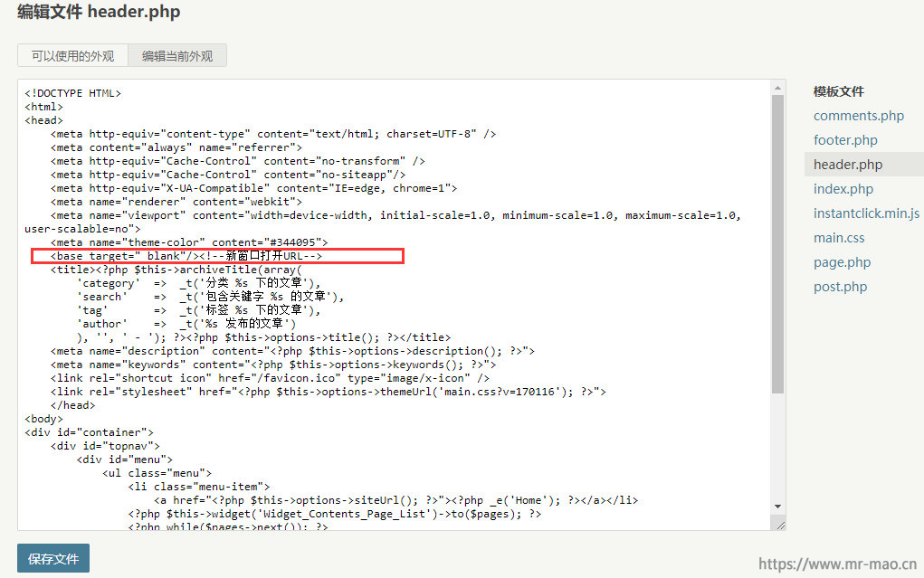Click the code editor scrollbar down arrow
924x578 pixels.
(777, 506)
